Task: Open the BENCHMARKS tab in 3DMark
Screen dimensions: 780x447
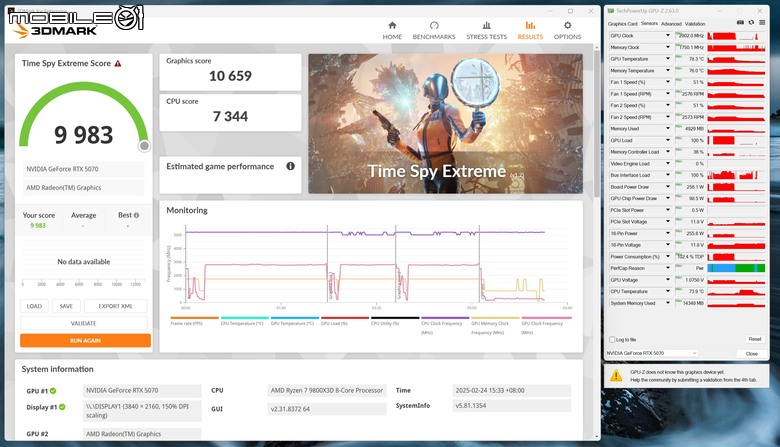Action: tap(434, 31)
